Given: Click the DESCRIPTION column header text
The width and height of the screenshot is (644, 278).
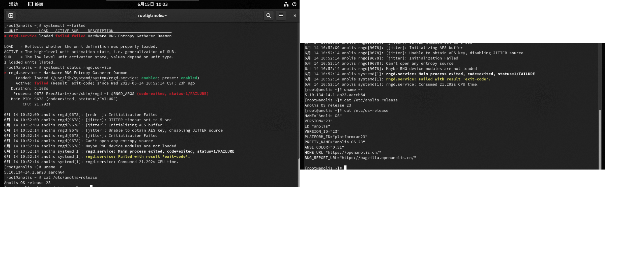Looking at the screenshot, I should click(x=100, y=31).
